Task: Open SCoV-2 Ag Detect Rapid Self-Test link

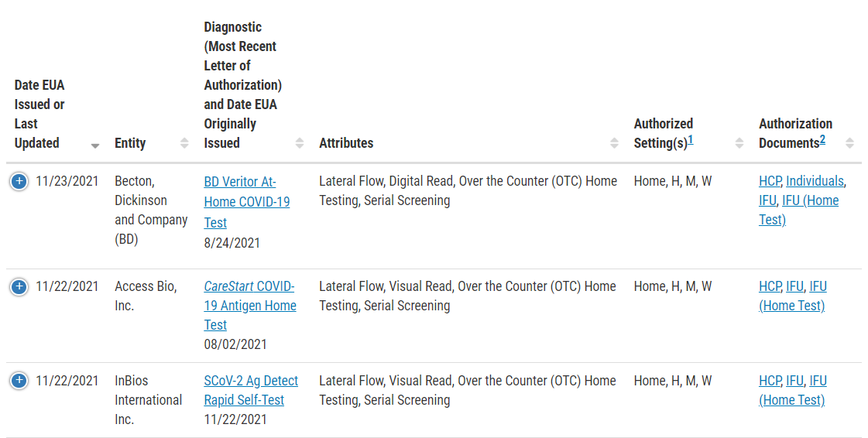Action: 251,391
